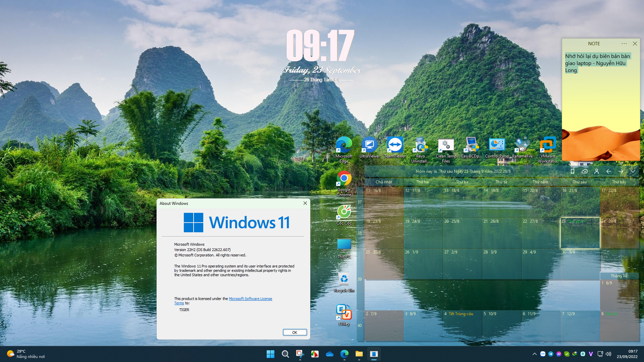Open the Microsoft Software License Terms link
The height and width of the screenshot is (362, 644).
[251, 298]
